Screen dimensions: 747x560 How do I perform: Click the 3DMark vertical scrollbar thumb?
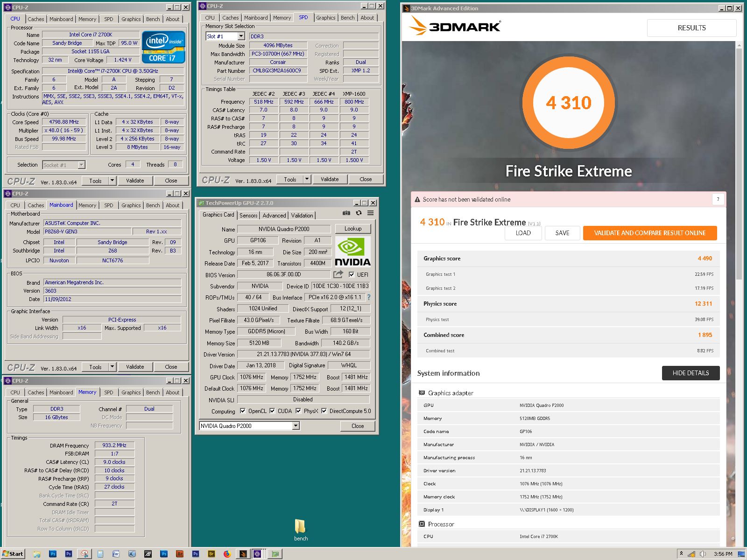tap(739, 163)
